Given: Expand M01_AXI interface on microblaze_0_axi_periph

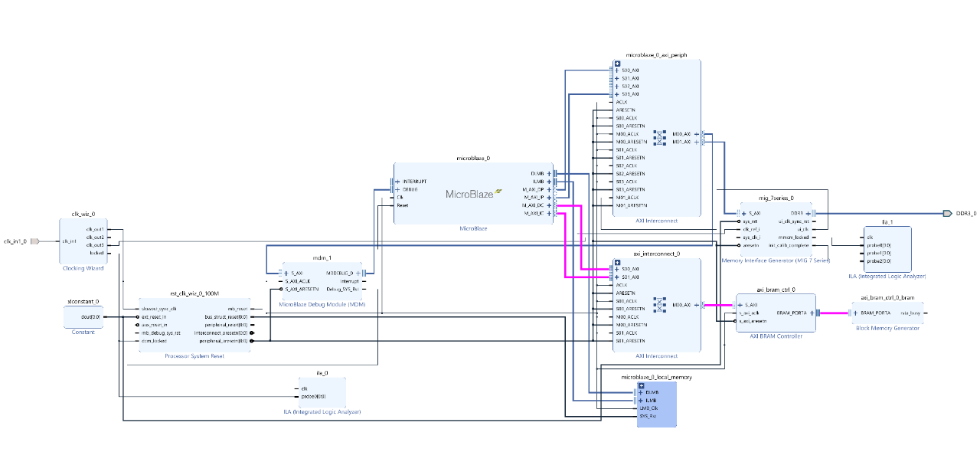Looking at the screenshot, I should point(696,142).
